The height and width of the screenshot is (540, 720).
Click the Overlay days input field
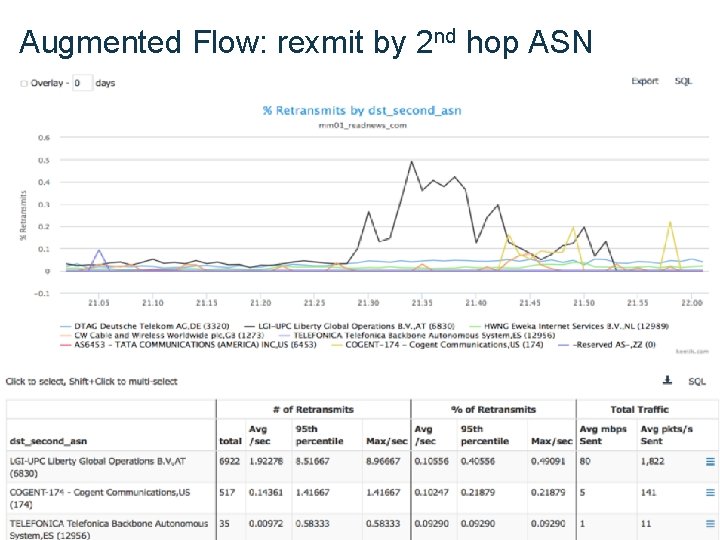(83, 83)
